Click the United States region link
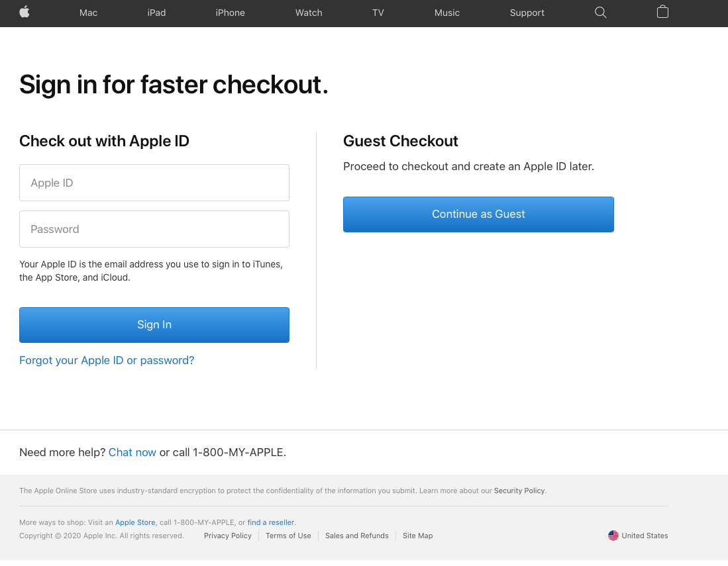 point(645,536)
